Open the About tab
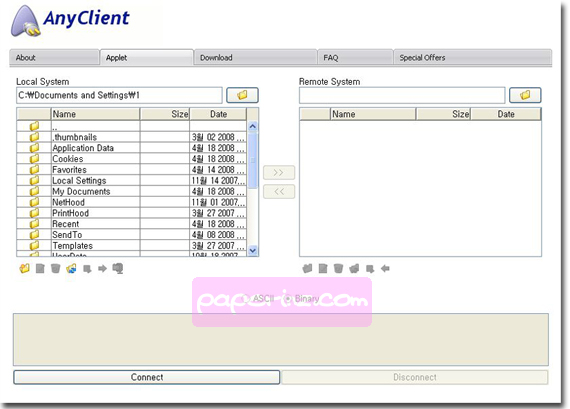The width and height of the screenshot is (570, 409). pos(54,57)
